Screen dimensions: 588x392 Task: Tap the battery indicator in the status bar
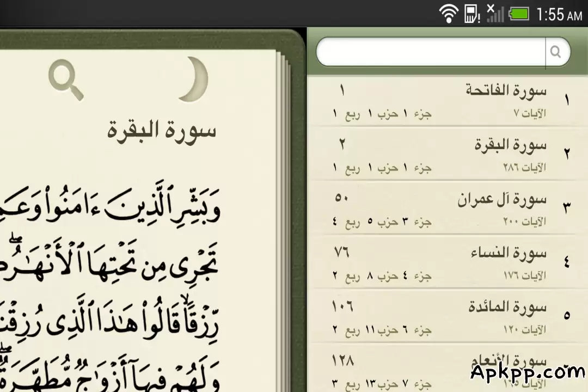[x=518, y=14]
